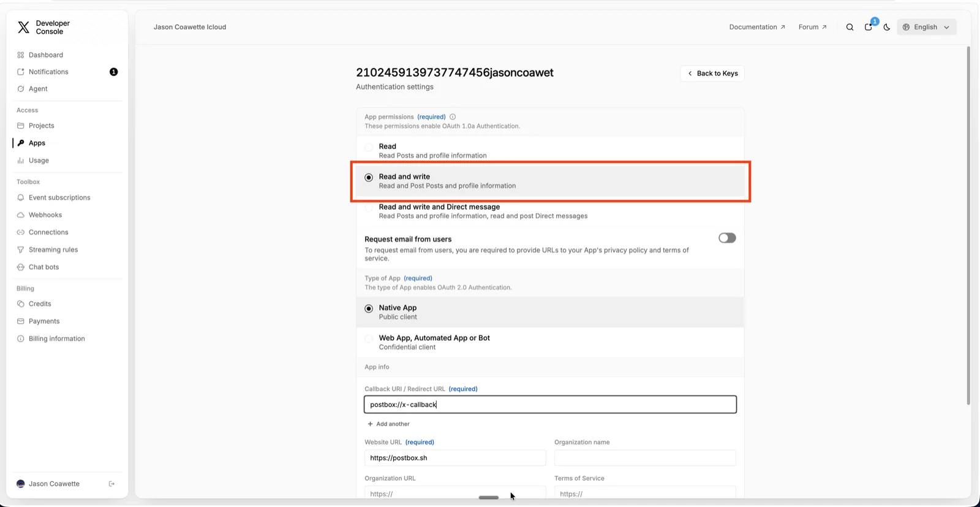Image resolution: width=980 pixels, height=507 pixels.
Task: Click the X logo in Developer Console header
Action: 23,27
